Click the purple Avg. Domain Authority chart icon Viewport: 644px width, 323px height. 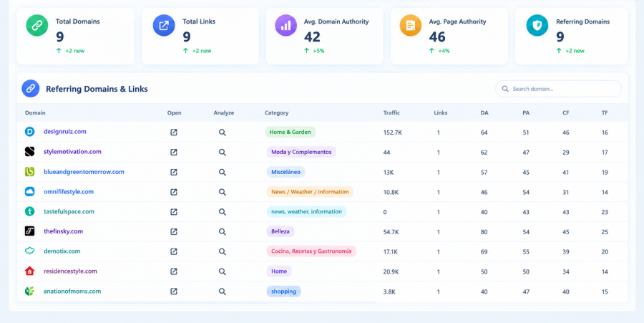286,26
